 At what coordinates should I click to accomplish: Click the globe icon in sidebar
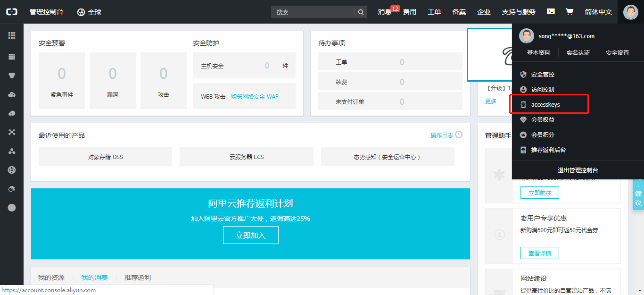coord(12,170)
